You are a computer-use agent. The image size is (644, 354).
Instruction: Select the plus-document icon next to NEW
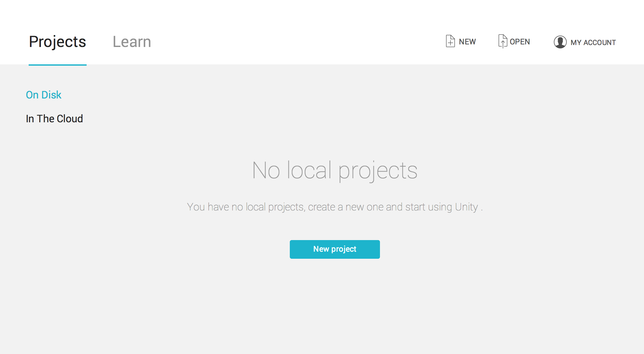450,42
